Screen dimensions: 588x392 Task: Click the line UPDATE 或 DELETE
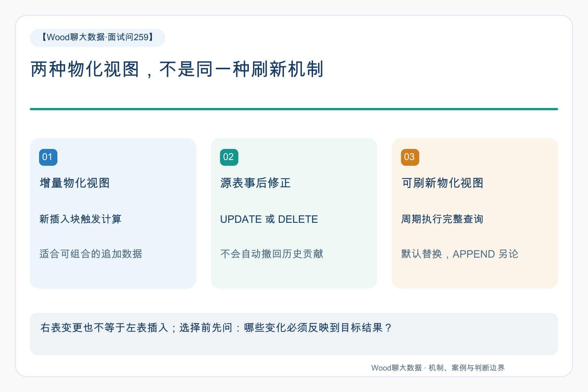(x=269, y=219)
